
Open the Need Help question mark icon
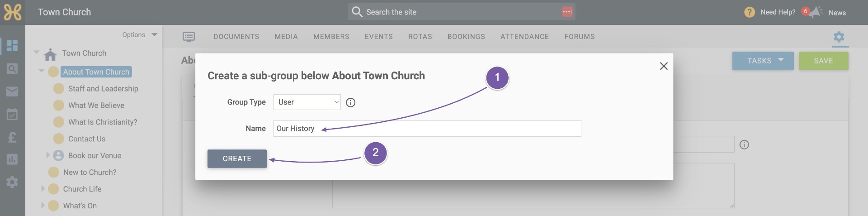click(749, 12)
